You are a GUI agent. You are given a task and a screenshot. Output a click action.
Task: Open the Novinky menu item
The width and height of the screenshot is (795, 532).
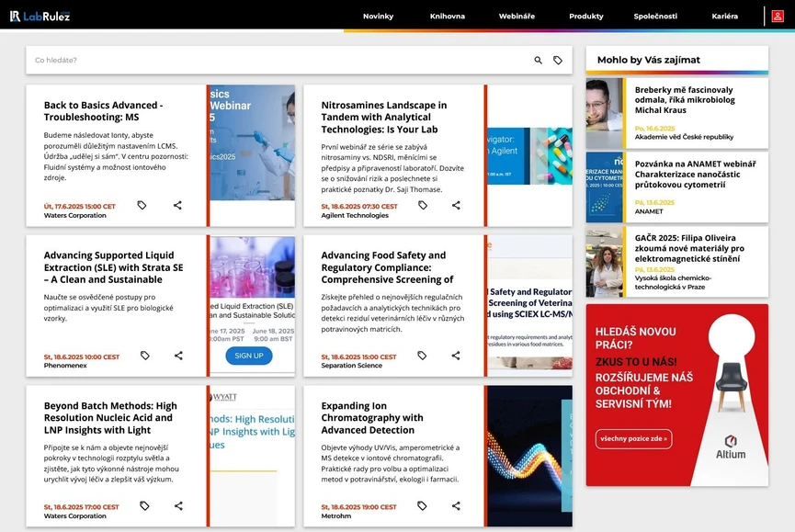(379, 16)
